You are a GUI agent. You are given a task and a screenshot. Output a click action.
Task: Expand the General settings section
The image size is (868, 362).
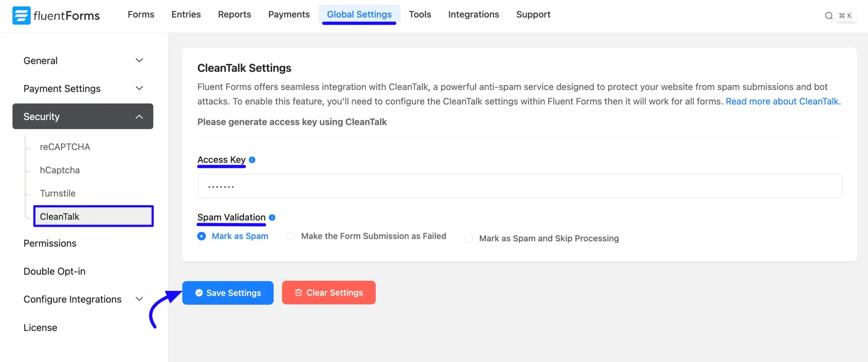(x=139, y=60)
